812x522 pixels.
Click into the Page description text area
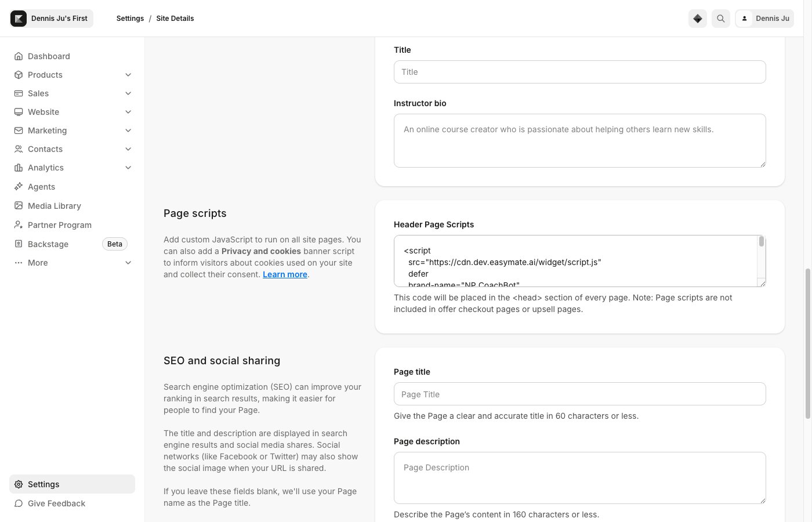coord(580,478)
